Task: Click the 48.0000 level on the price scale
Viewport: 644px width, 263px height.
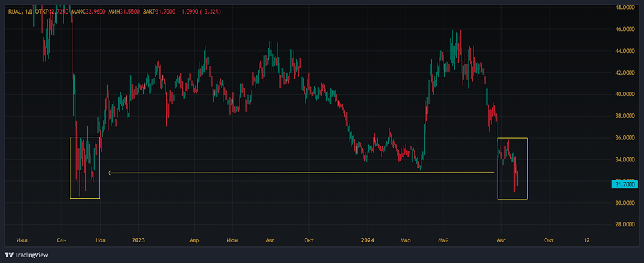Action: tap(624, 7)
